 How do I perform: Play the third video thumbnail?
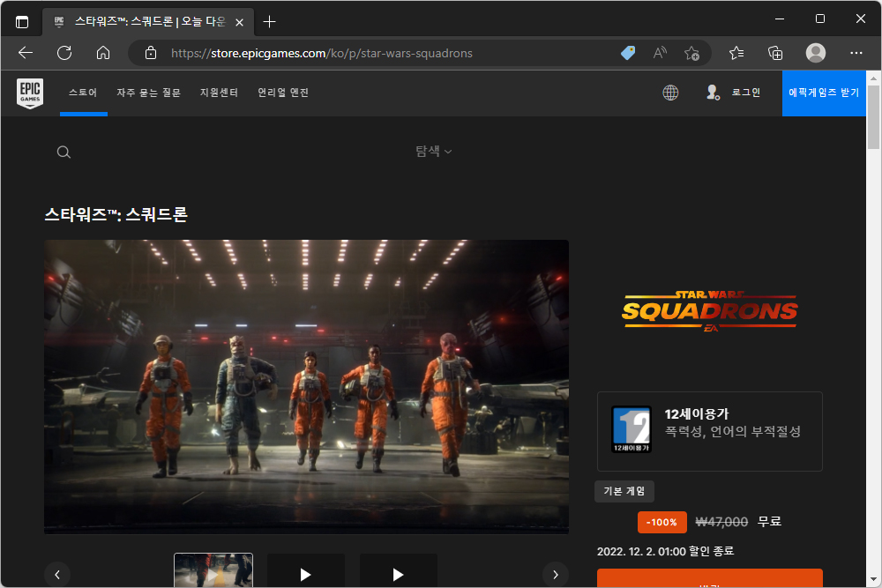pos(399,571)
